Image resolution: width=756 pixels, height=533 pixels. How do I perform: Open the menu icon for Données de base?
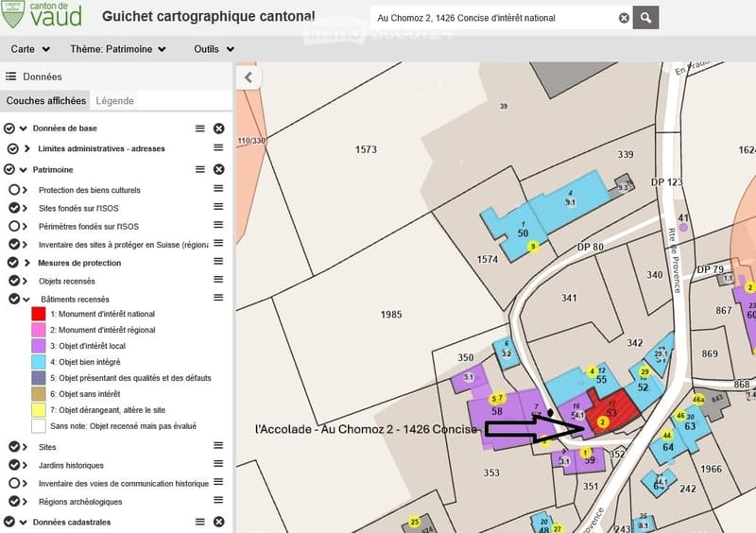[199, 129]
